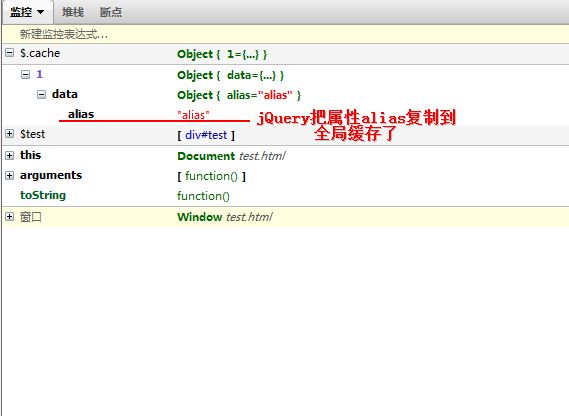Viewport: 569px width, 416px height.
Task: Click the toString function() value
Action: 203,196
